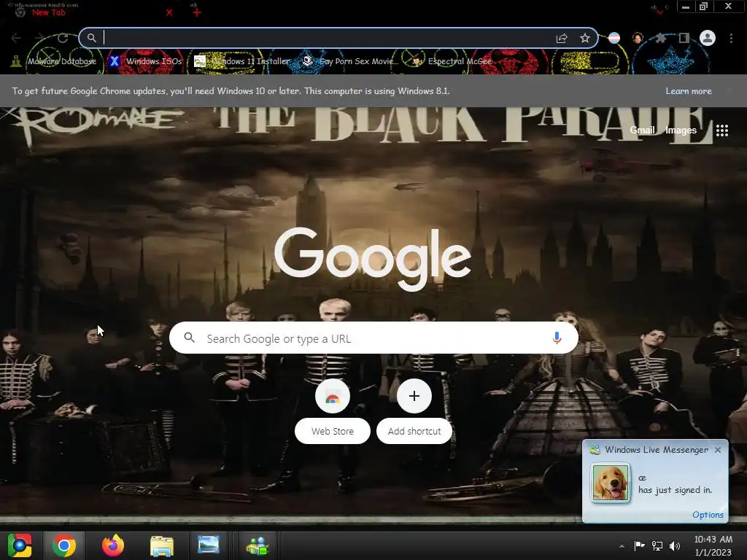Open the network tray icon
This screenshot has height=560, width=747.
[x=657, y=545]
